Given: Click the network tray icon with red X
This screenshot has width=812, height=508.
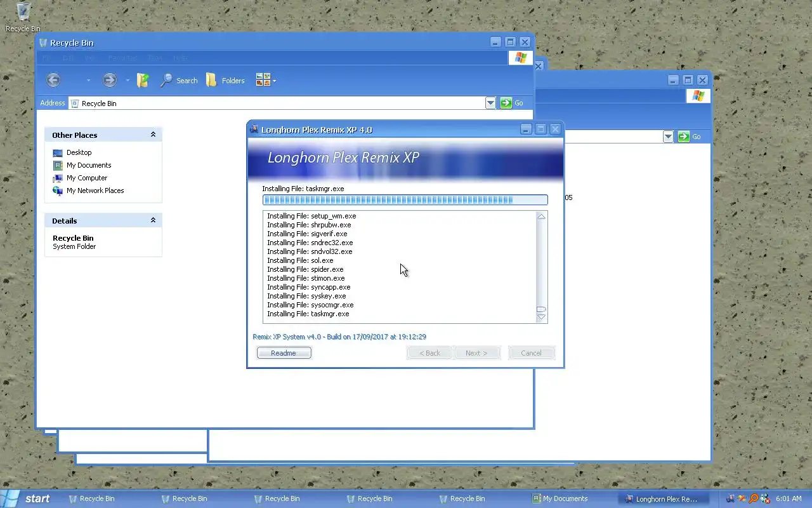Looking at the screenshot, I should pos(765,498).
